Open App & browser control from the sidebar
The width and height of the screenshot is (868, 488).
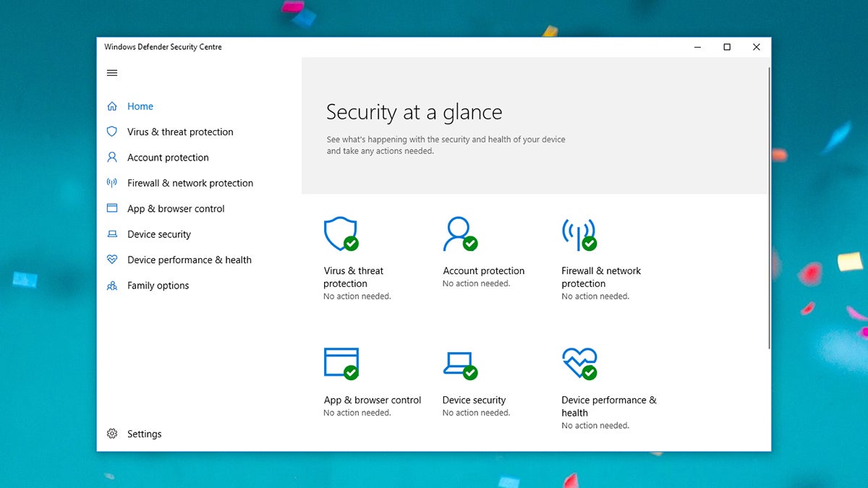coord(176,209)
